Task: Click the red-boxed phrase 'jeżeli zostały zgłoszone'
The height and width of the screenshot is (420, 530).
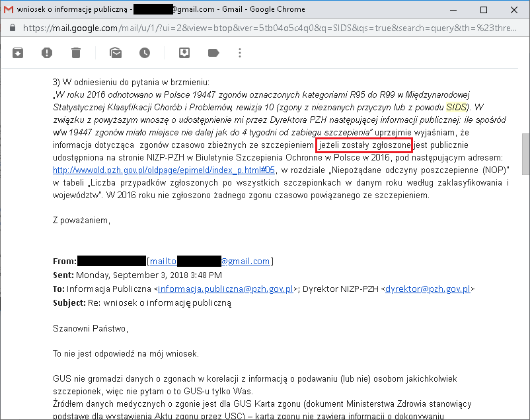Action: [364, 145]
